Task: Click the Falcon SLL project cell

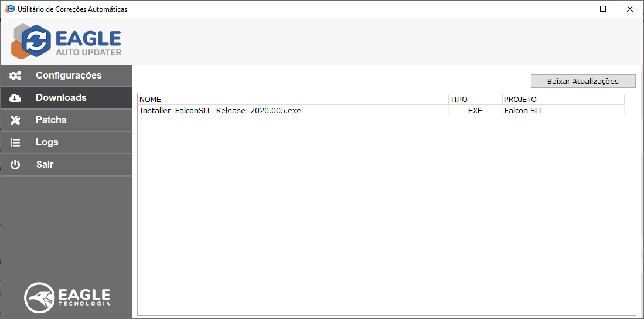Action: 563,111
